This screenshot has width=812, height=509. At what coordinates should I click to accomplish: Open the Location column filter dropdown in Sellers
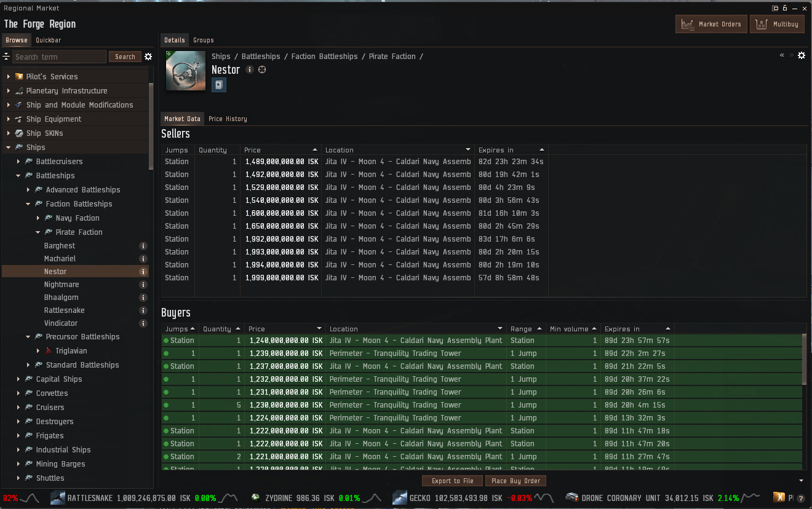(x=468, y=149)
